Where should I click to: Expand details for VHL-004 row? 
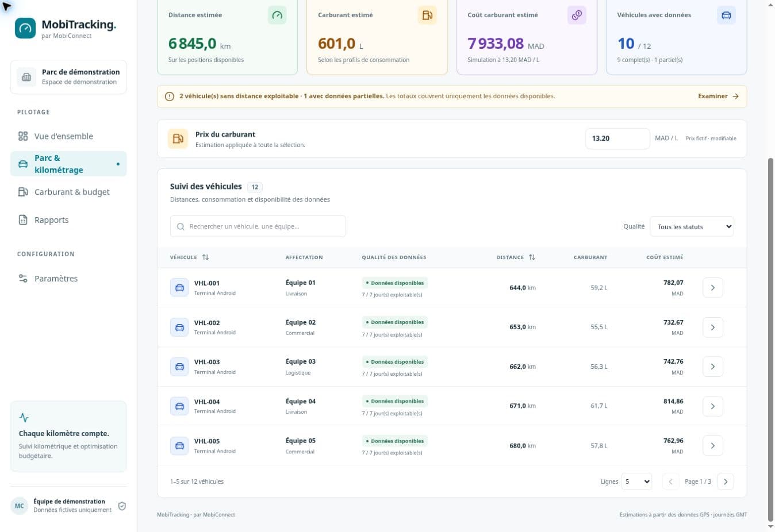click(713, 406)
